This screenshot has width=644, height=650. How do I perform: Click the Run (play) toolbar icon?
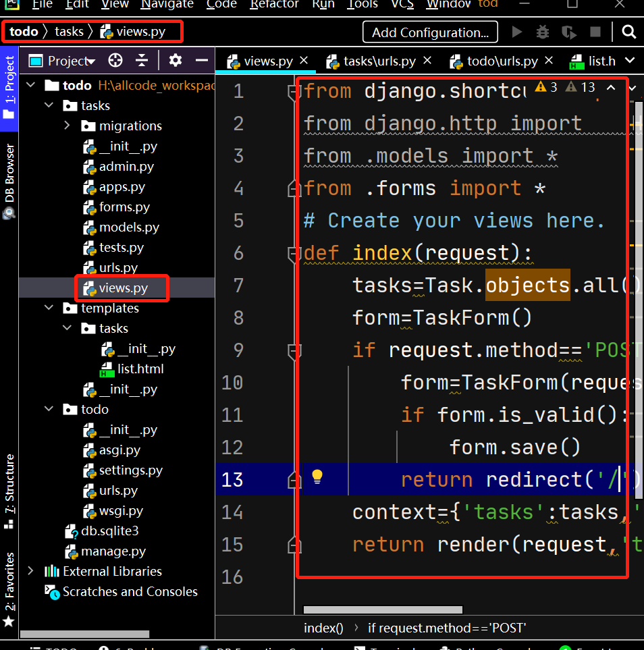click(x=516, y=32)
